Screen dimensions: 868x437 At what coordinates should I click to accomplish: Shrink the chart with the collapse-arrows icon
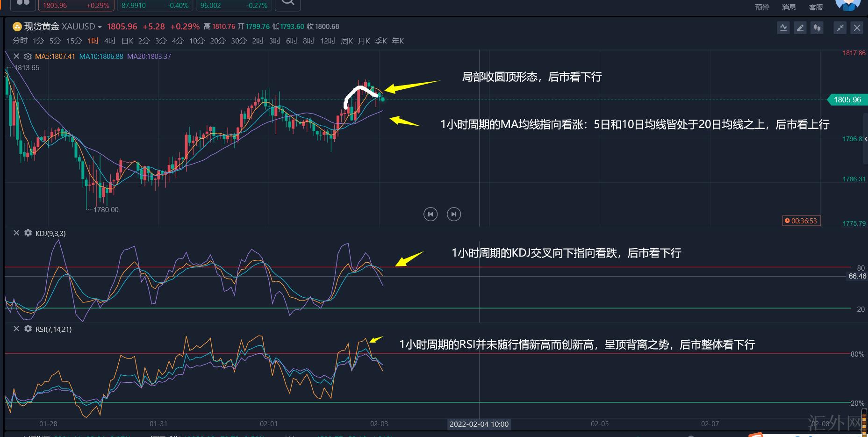(840, 28)
